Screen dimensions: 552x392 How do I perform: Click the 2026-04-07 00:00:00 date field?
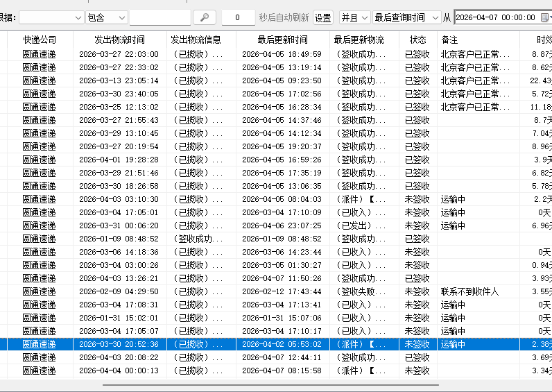[x=495, y=17]
